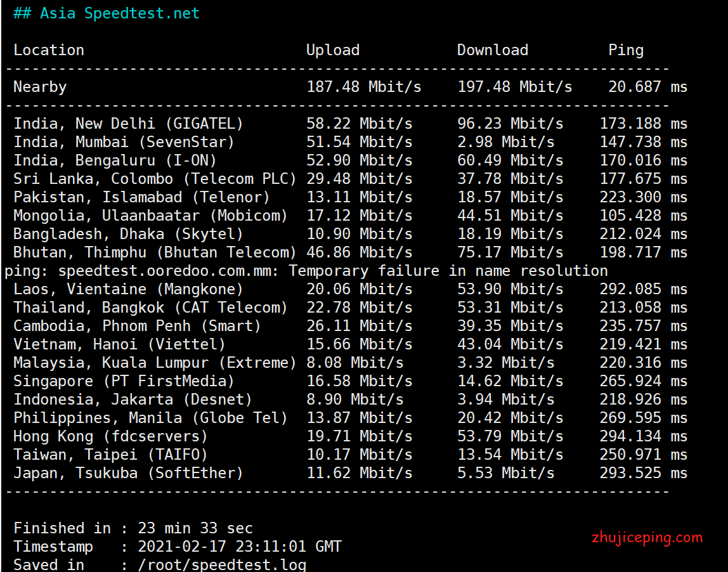Click Mumbai download 2.98 Mbit/s

point(506,142)
